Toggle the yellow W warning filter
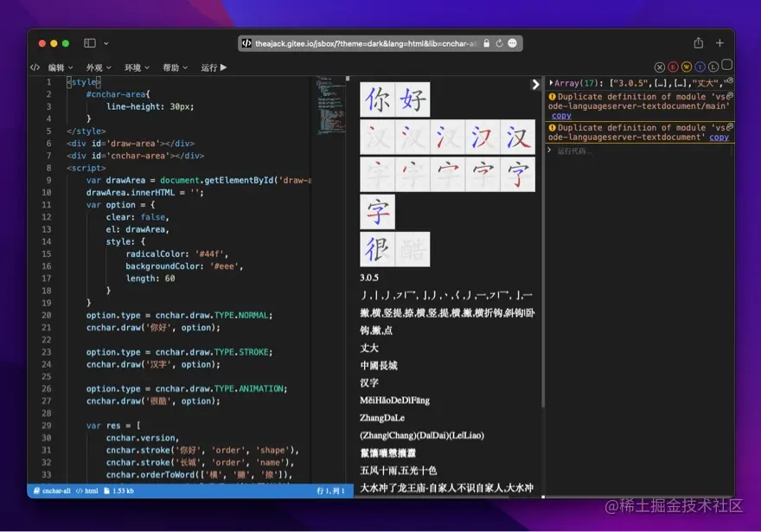 pyautogui.click(x=687, y=67)
